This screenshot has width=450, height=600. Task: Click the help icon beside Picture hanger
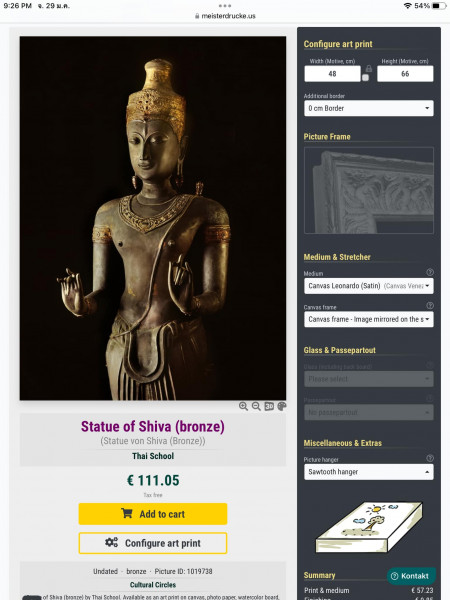[430, 458]
